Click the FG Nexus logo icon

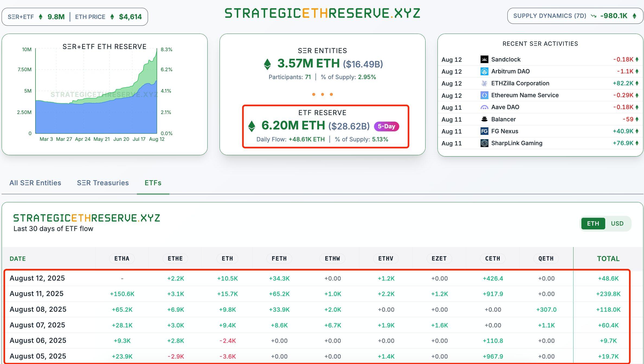pos(484,131)
